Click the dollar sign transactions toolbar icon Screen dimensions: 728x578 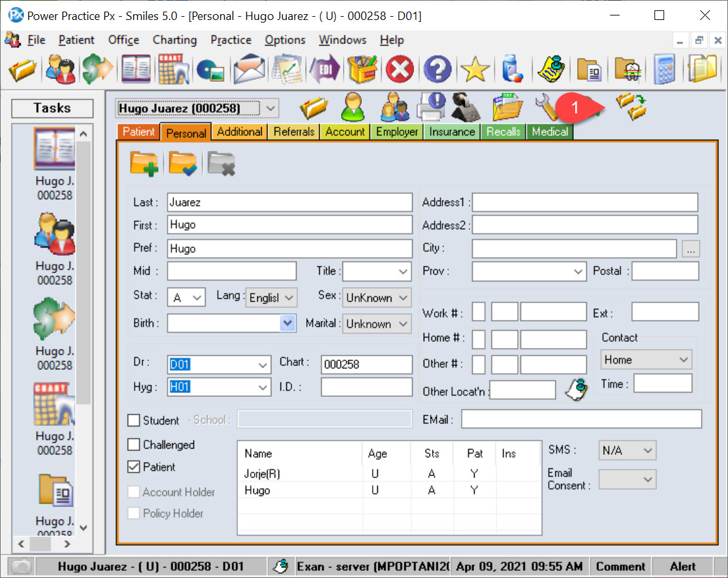tap(97, 70)
